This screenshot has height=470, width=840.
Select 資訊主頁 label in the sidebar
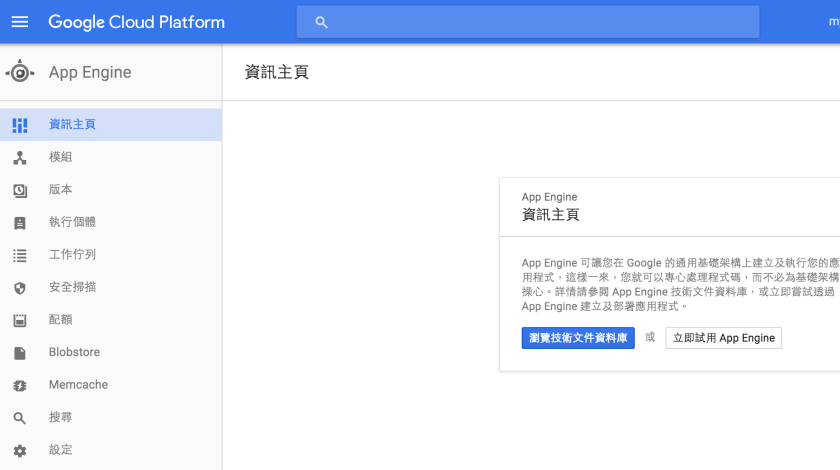pyautogui.click(x=72, y=124)
